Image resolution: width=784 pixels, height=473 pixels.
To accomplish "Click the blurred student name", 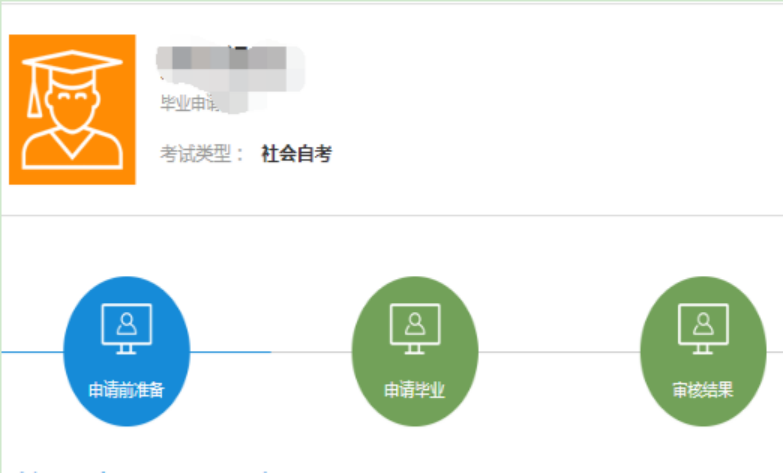I will 230,68.
